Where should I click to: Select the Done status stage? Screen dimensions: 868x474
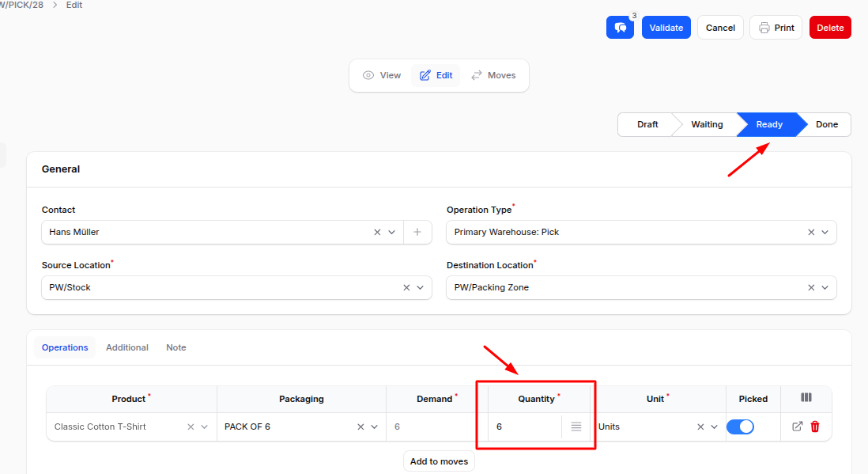(826, 124)
